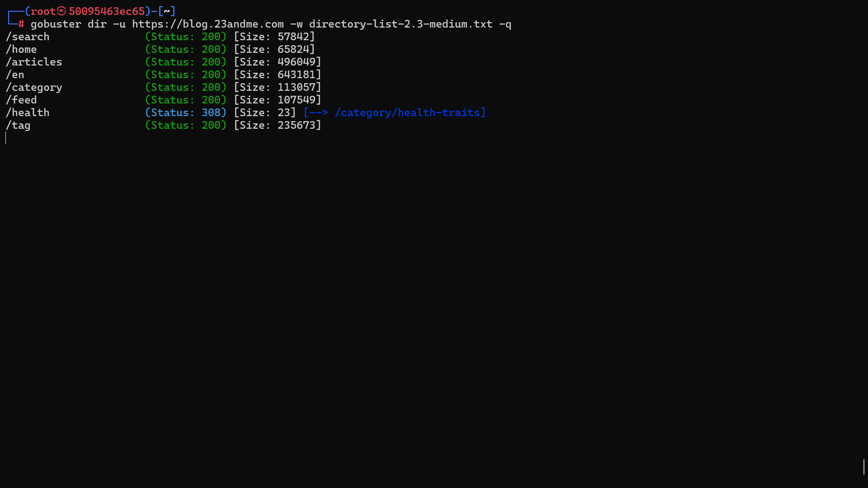Click the Status 308 text
This screenshot has width=868, height=488.
pos(185,113)
